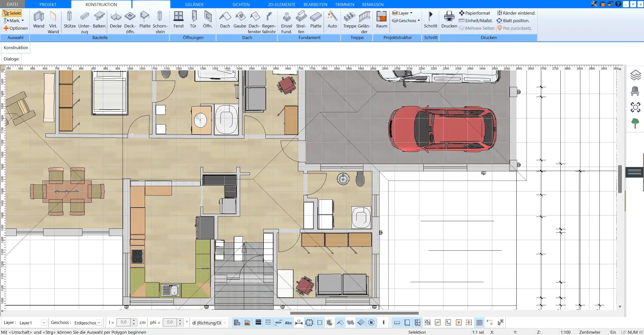The width and height of the screenshot is (644, 335).
Task: Toggle the ROOM label display button
Action: [x=278, y=322]
